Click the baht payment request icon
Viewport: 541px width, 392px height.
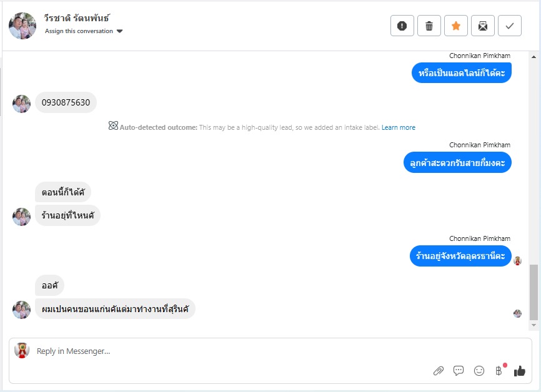pyautogui.click(x=499, y=371)
